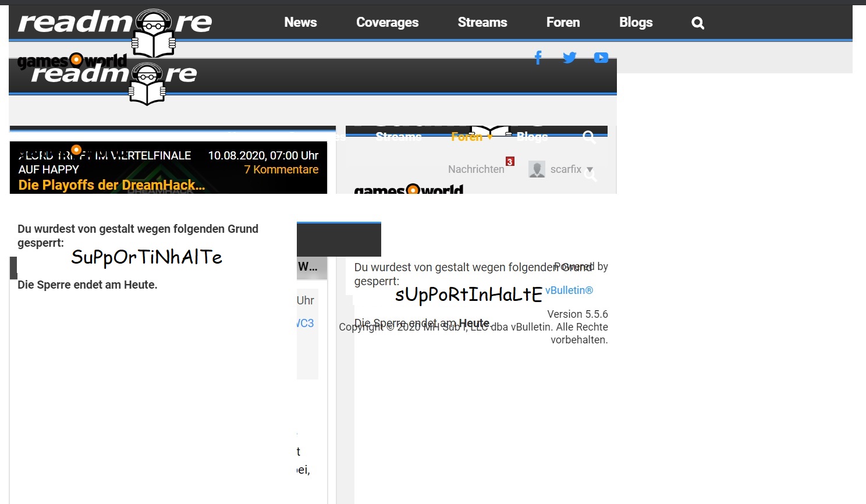Click the search icon beside the lower Blogs item
Viewport: 866px width, 504px height.
[x=589, y=137]
